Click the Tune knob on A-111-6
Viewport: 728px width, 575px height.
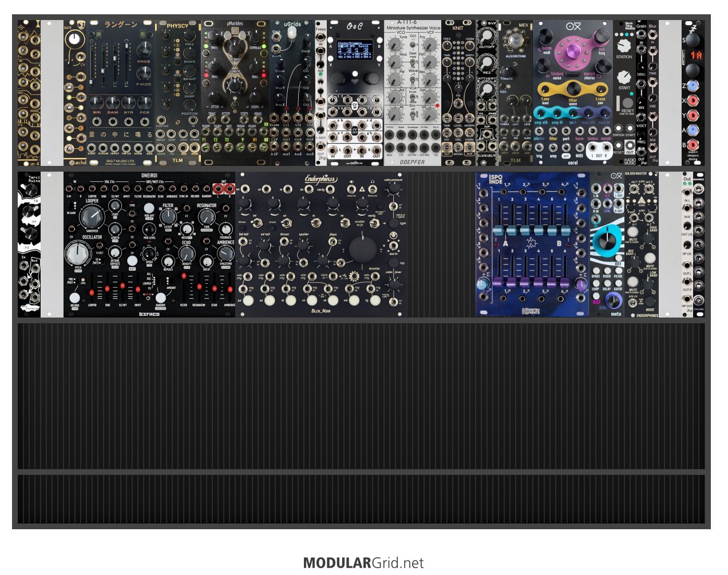[x=394, y=44]
